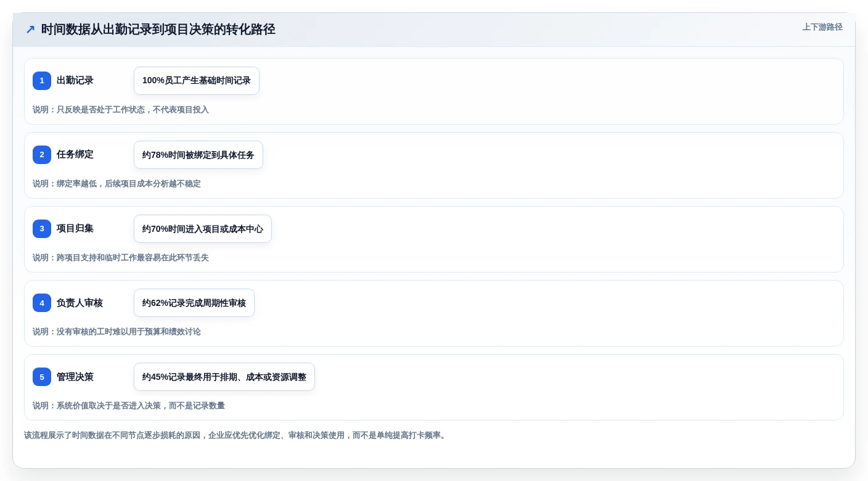Viewport: 868px width, 481px height.
Task: Click the 约45%记录最终用于排期 pill
Action: coord(224,377)
